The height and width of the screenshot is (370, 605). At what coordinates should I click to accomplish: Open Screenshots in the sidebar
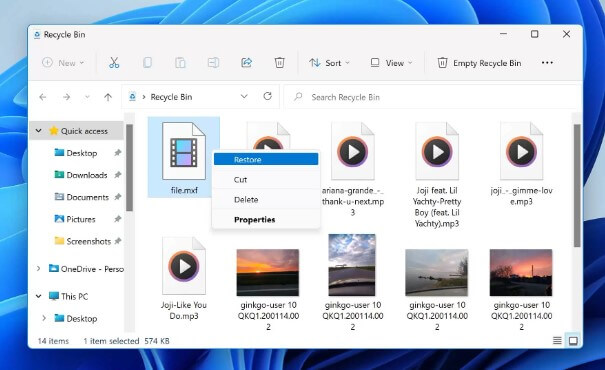tap(88, 241)
